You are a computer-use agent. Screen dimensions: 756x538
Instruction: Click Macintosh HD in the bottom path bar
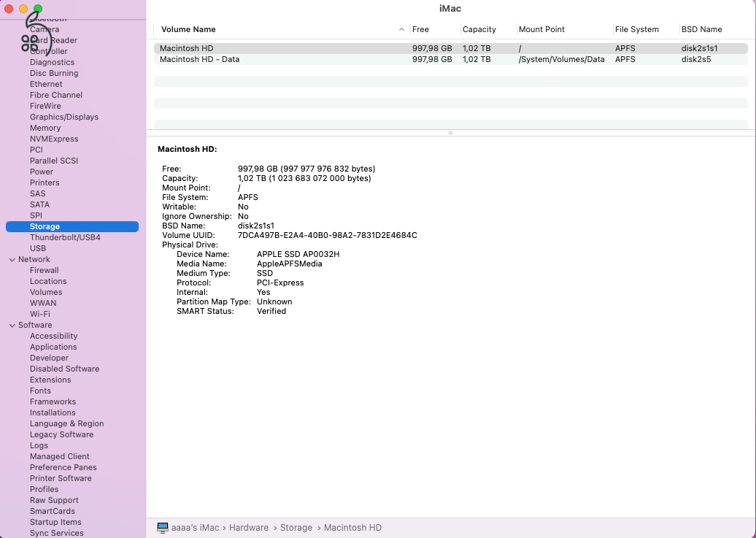pyautogui.click(x=352, y=527)
